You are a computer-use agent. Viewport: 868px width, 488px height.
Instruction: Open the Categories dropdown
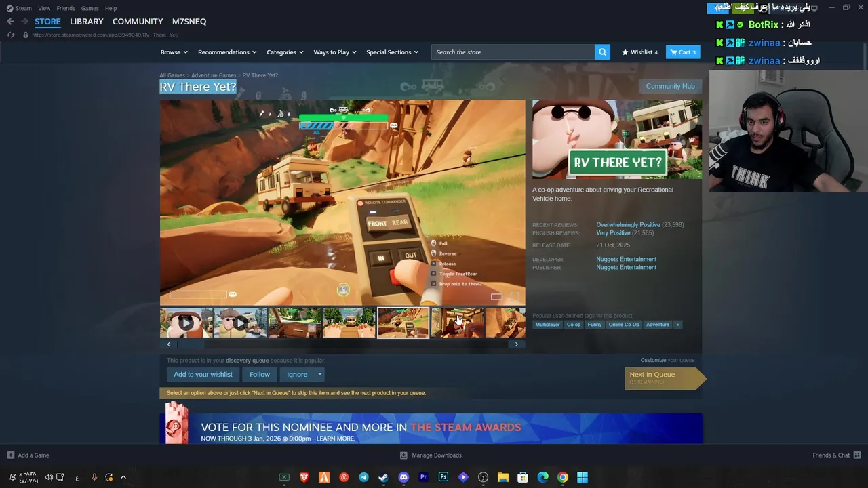point(285,52)
